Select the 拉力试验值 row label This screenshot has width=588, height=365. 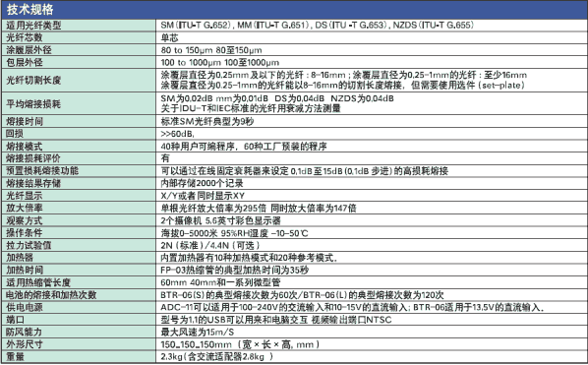click(29, 245)
